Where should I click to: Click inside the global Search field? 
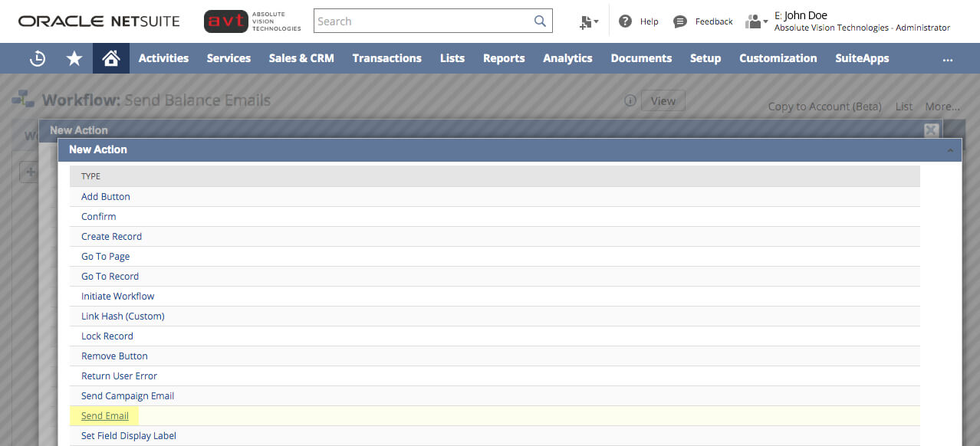pos(422,21)
